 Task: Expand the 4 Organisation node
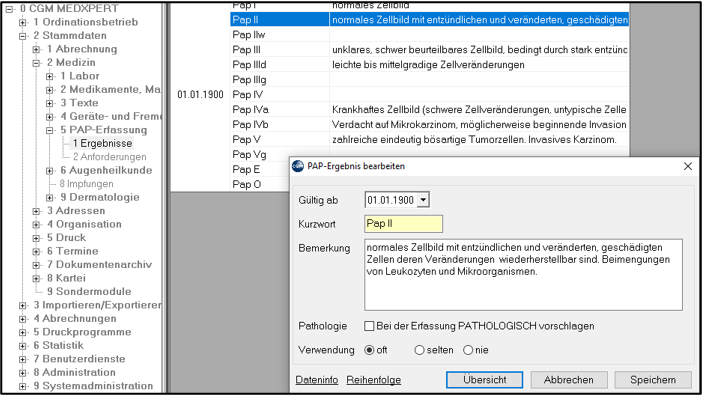tap(36, 224)
